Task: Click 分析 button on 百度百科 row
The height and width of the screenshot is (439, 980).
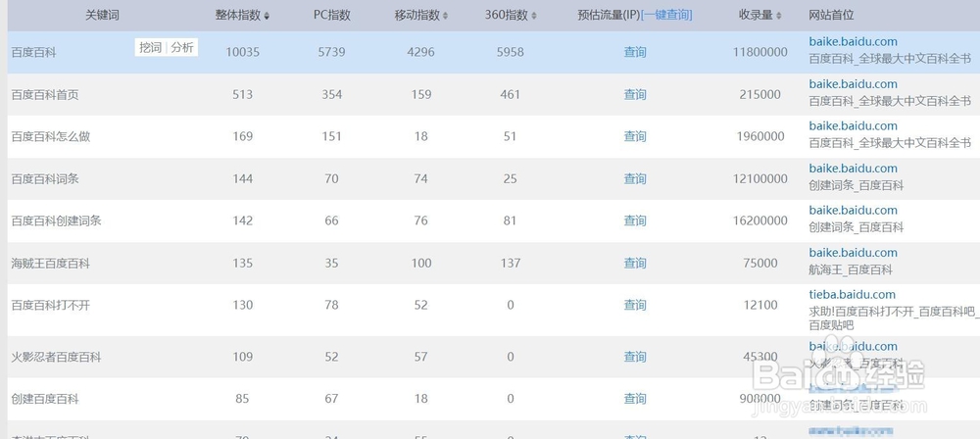Action: coord(182,48)
